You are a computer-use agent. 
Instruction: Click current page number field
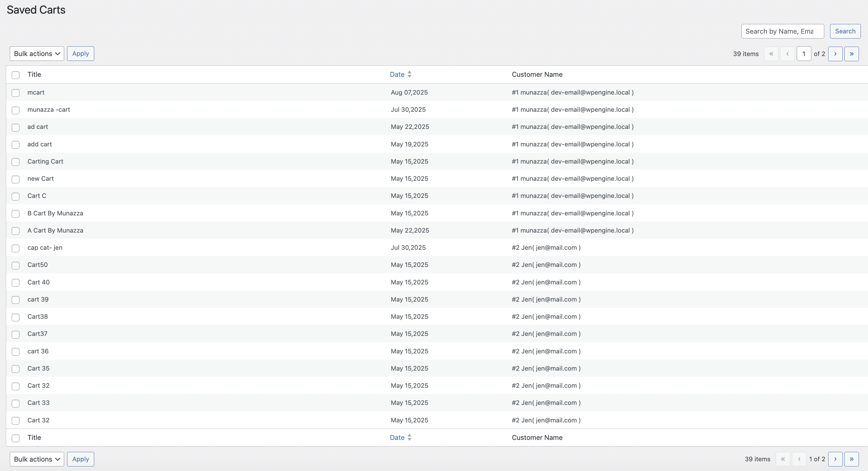point(804,54)
